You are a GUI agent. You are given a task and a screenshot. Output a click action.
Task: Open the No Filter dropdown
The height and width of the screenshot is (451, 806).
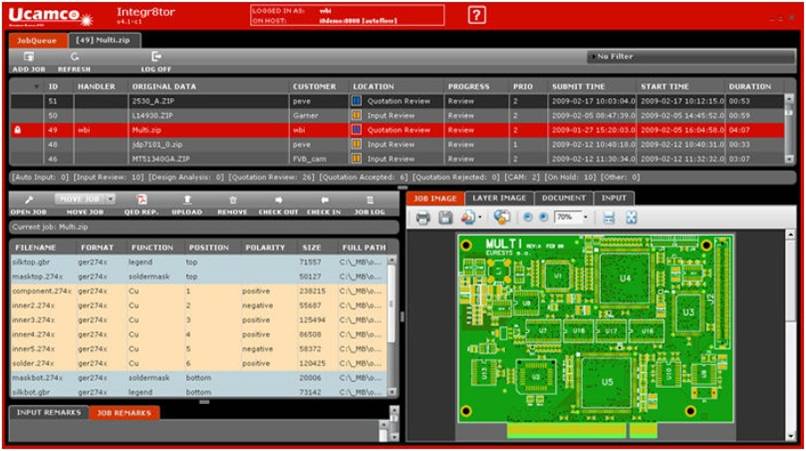pos(691,57)
